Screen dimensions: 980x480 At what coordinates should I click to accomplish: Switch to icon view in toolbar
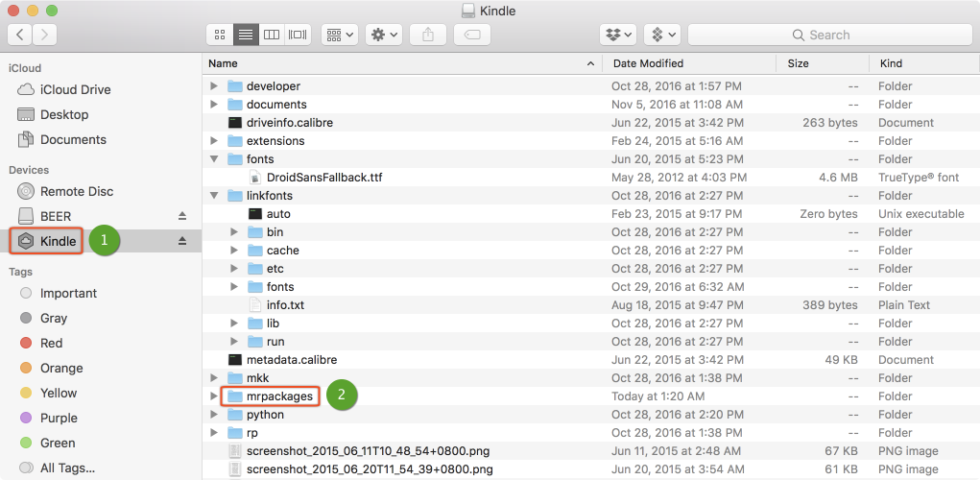click(220, 35)
